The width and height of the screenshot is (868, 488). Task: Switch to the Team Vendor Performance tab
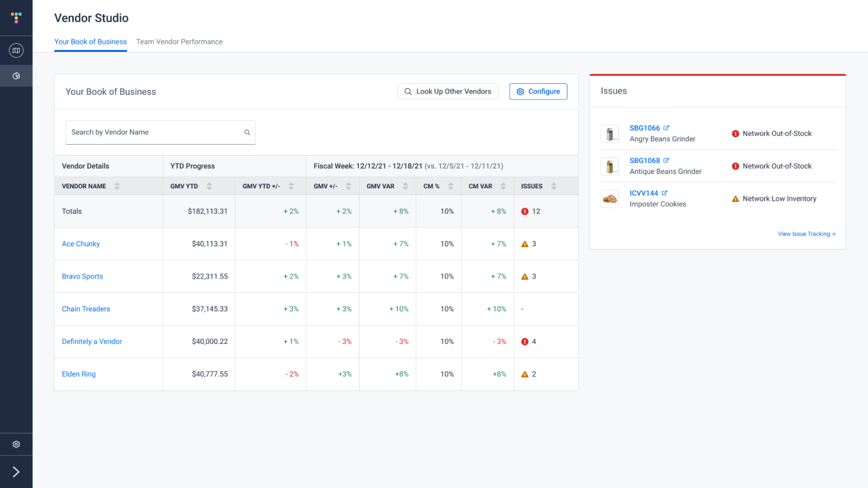179,42
